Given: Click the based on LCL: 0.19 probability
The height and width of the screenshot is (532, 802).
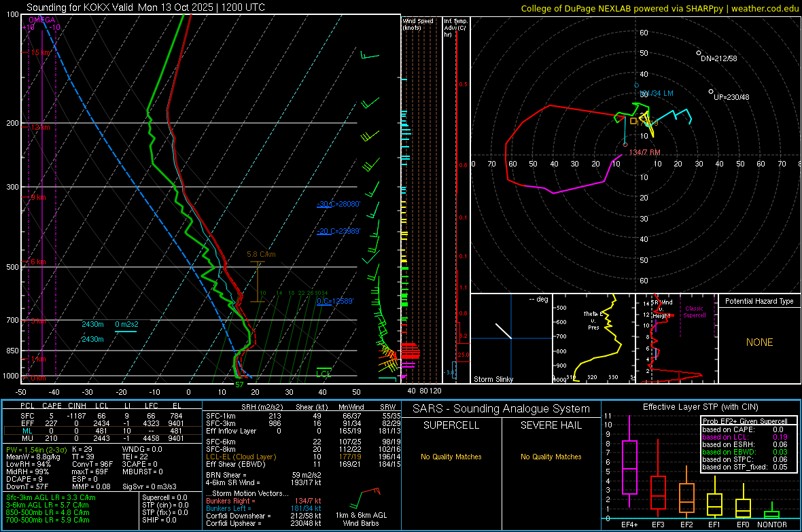Looking at the screenshot, I should [745, 438].
